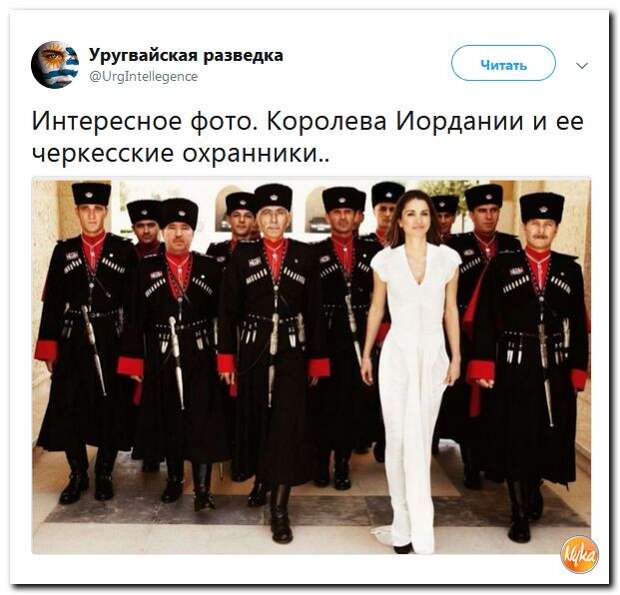620x595 pixels.
Task: Click the word фото in the tweet
Action: 220,121
